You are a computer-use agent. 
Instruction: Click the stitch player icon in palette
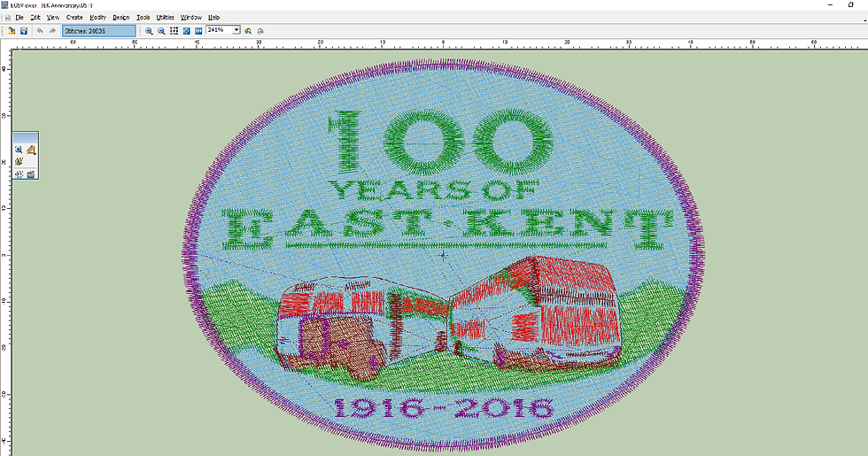[19, 161]
